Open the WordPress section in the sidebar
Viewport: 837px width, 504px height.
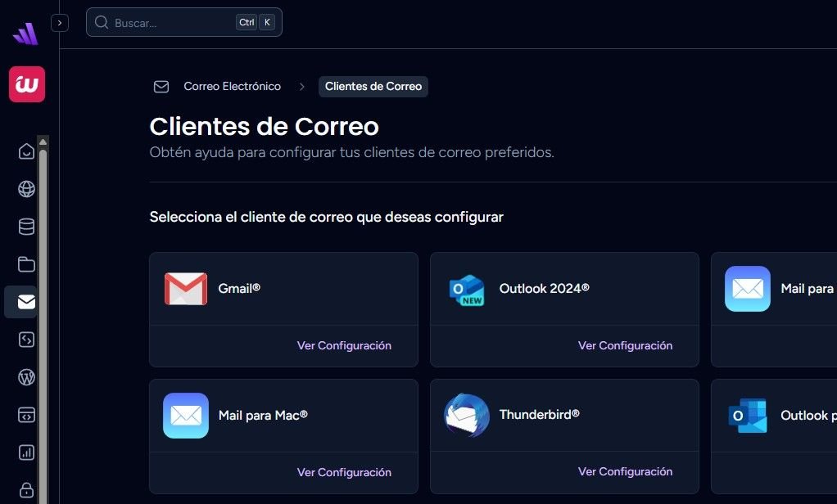click(x=25, y=377)
